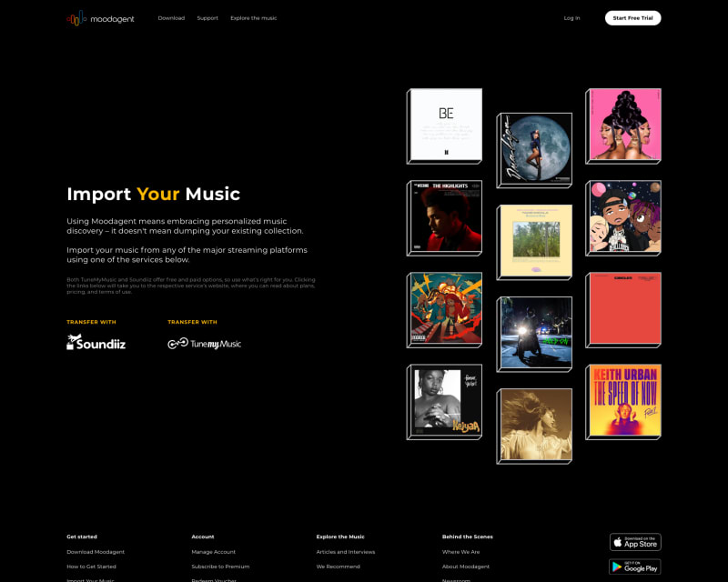Select the plain red album cover

[x=623, y=309]
